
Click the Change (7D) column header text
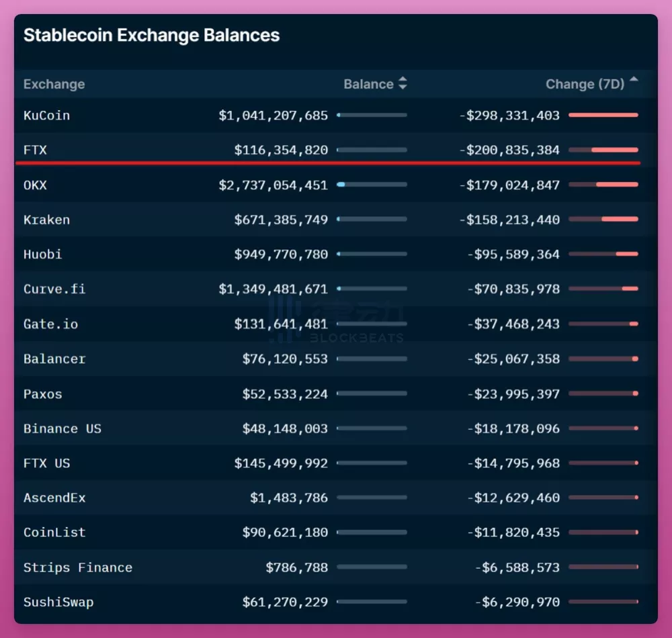[x=585, y=85]
